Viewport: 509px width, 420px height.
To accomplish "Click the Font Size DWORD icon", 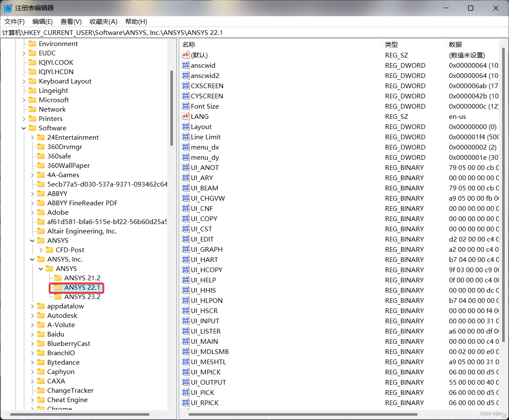I will [x=185, y=106].
